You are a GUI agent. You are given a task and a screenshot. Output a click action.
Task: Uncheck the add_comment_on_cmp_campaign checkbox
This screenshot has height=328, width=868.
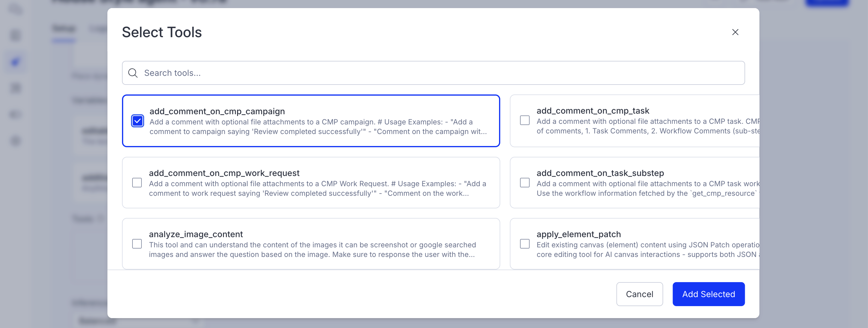click(x=138, y=121)
